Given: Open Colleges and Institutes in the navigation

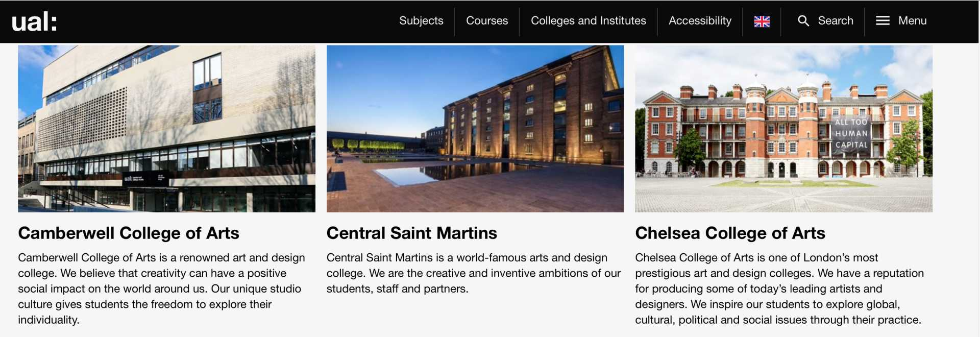Looking at the screenshot, I should point(588,21).
